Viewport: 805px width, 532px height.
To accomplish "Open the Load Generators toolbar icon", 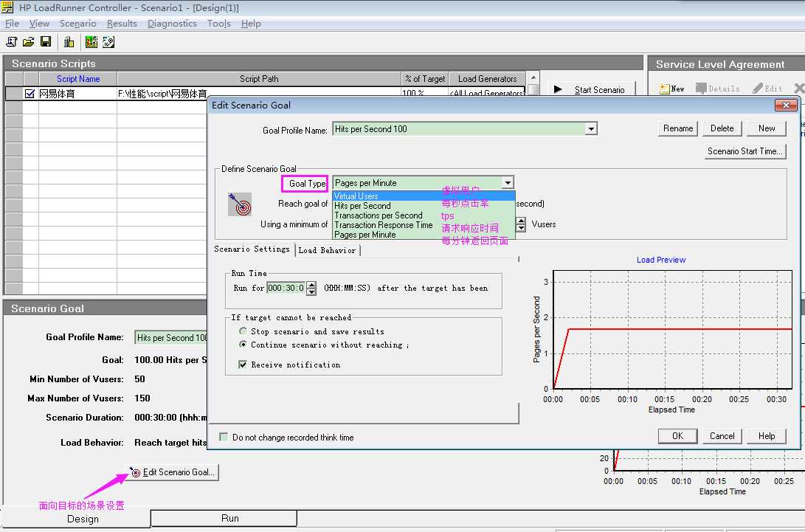I will [69, 42].
